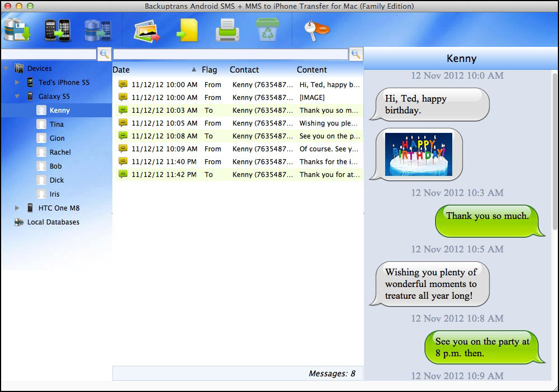559x392 pixels.
Task: Click the restore database to phone icon
Action: click(x=98, y=30)
